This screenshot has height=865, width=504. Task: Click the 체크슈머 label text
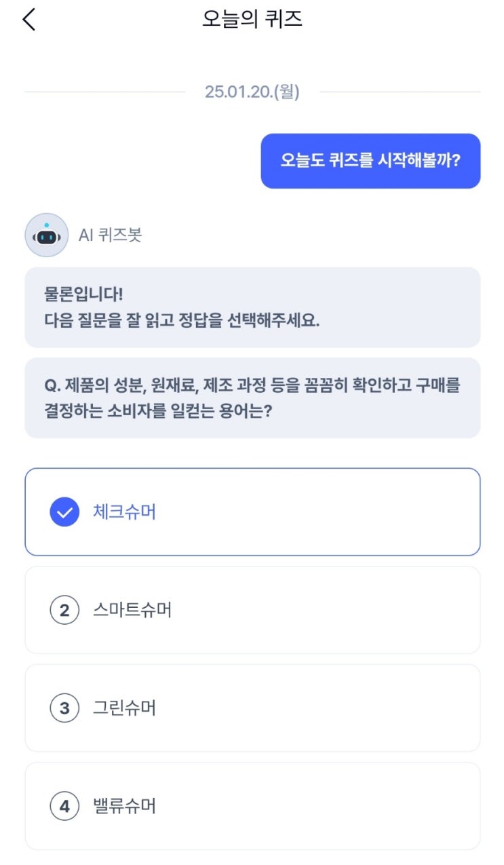[125, 512]
